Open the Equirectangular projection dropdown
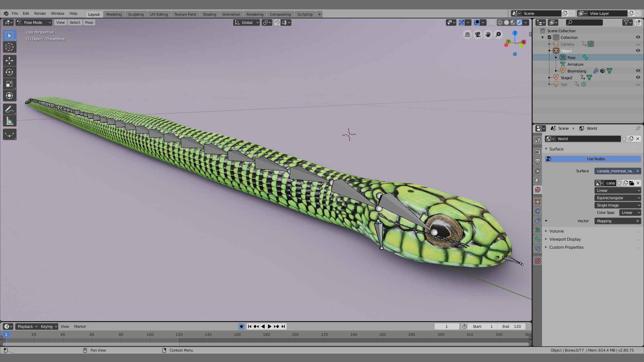This screenshot has height=362, width=644. 618,198
